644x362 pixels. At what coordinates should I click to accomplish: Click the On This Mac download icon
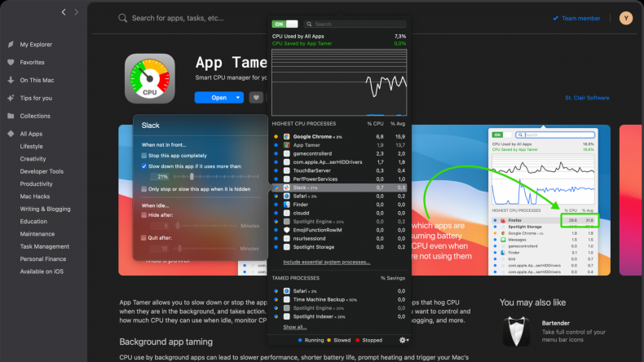click(x=11, y=80)
